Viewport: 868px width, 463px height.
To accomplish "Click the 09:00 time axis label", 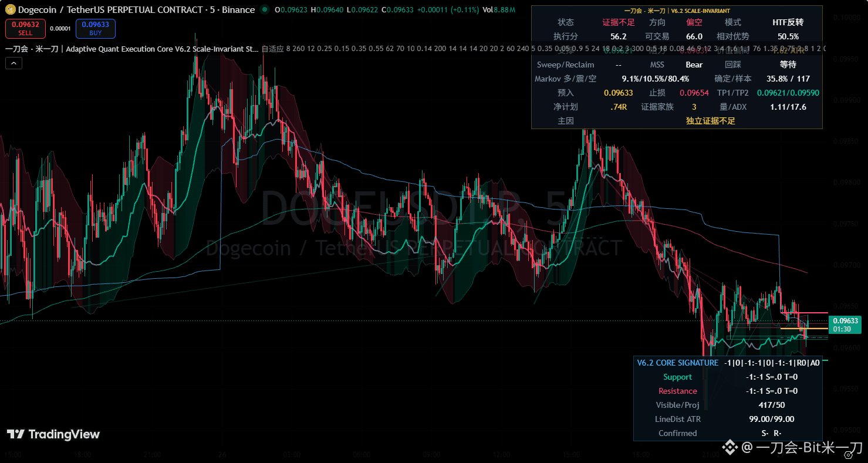I will pyautogui.click(x=432, y=455).
